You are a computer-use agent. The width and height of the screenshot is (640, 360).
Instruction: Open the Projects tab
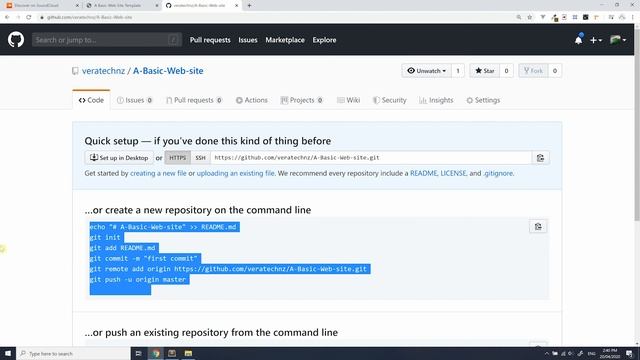tap(302, 100)
